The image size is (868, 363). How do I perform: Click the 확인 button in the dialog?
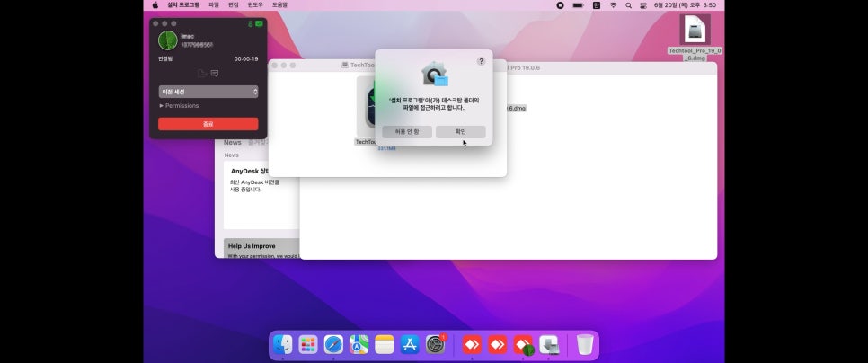click(x=461, y=132)
